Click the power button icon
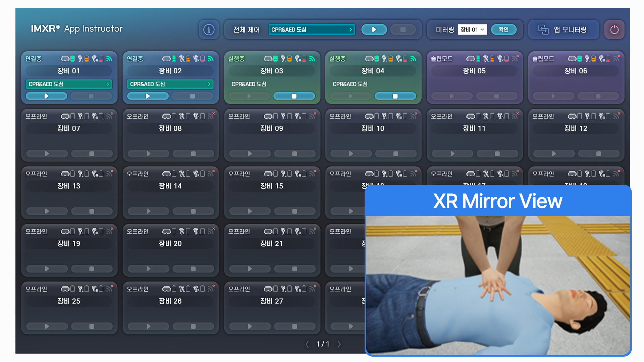The width and height of the screenshot is (644, 362). pyautogui.click(x=614, y=29)
